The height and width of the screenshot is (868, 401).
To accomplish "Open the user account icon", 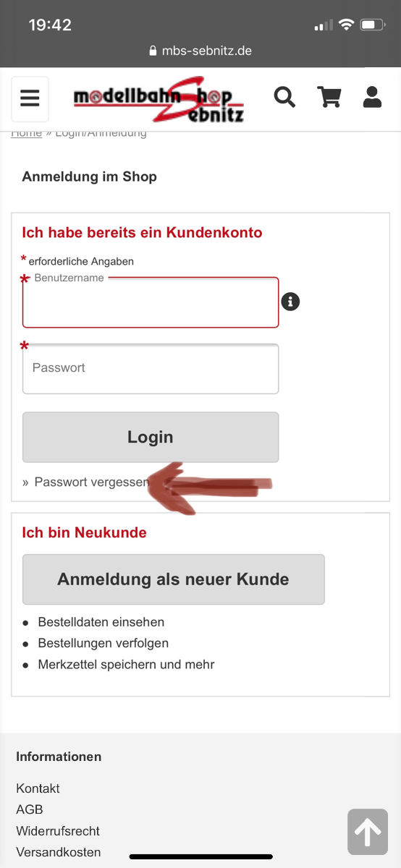I will (372, 97).
